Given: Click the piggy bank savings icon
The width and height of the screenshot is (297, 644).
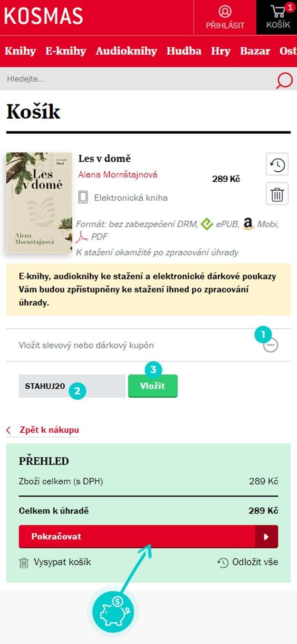Looking at the screenshot, I should tap(113, 612).
